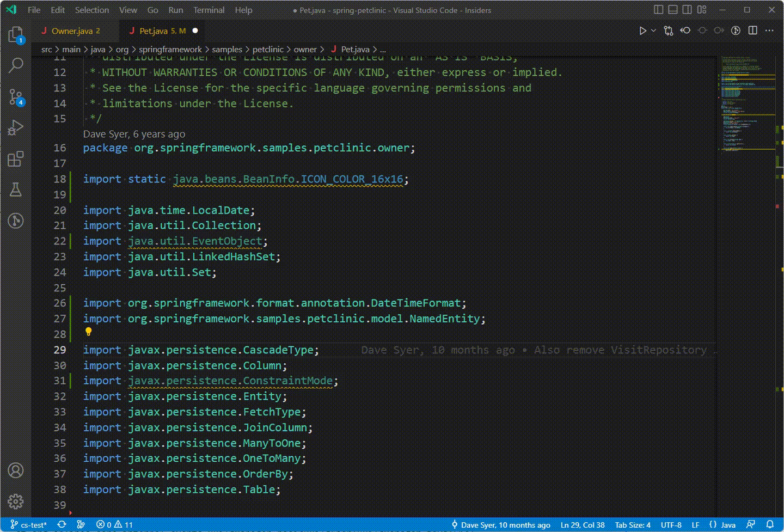The width and height of the screenshot is (784, 532).
Task: Open the Extensions view
Action: pyautogui.click(x=16, y=159)
